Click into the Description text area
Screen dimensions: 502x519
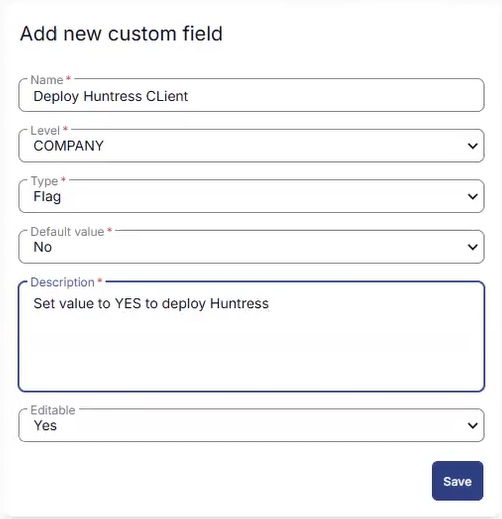click(x=251, y=337)
